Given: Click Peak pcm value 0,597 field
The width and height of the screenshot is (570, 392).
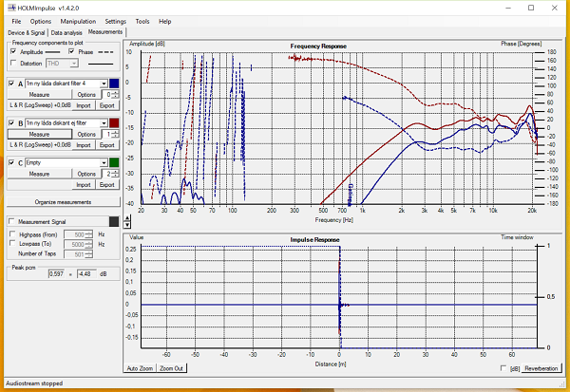Looking at the screenshot, I should (x=56, y=273).
